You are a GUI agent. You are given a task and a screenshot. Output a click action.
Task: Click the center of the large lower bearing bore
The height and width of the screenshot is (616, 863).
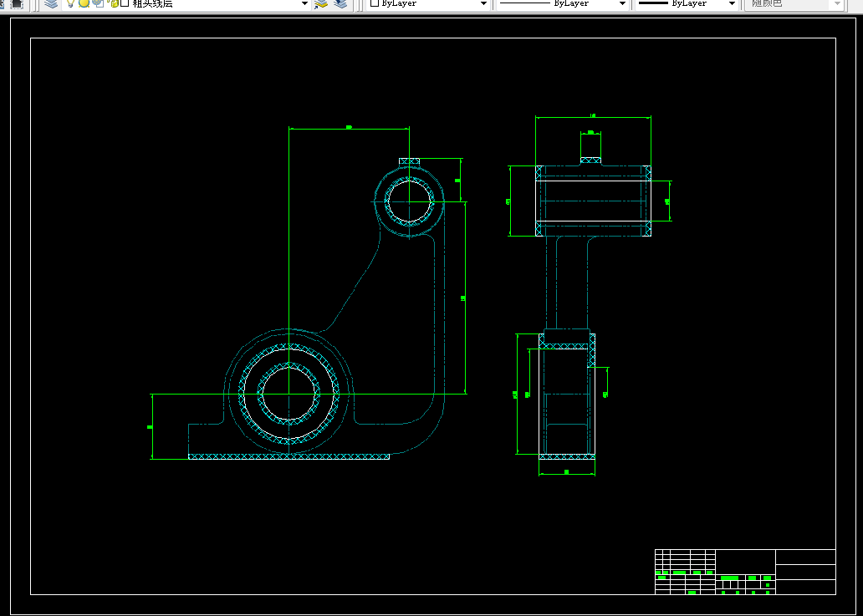tap(289, 394)
